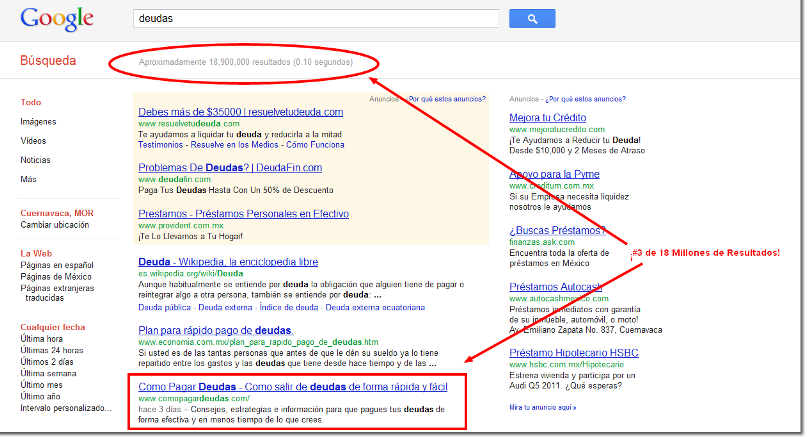This screenshot has height=437, width=808.
Task: Open Intervalo personalizado date range option
Action: pos(66,408)
